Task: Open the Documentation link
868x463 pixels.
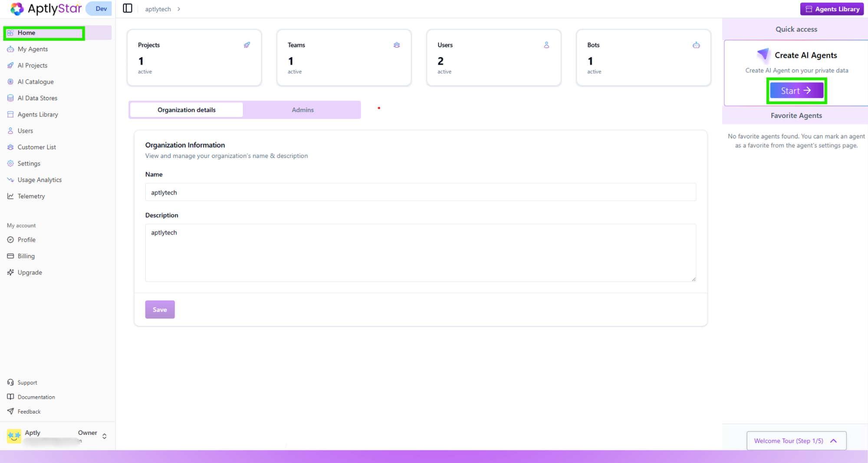Action: [x=36, y=397]
